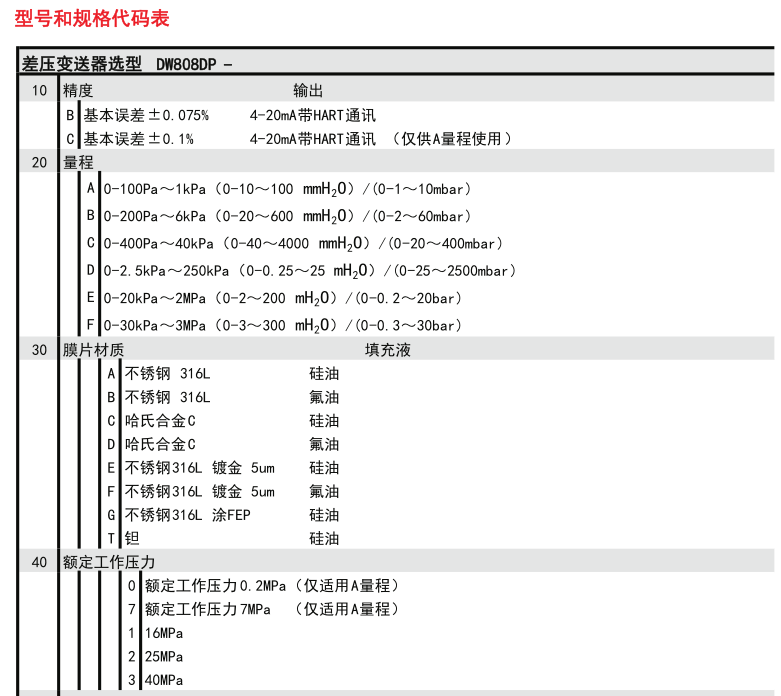Select accuracy row 基本误差 ±0.1%
781x696 pixels.
click(138, 139)
